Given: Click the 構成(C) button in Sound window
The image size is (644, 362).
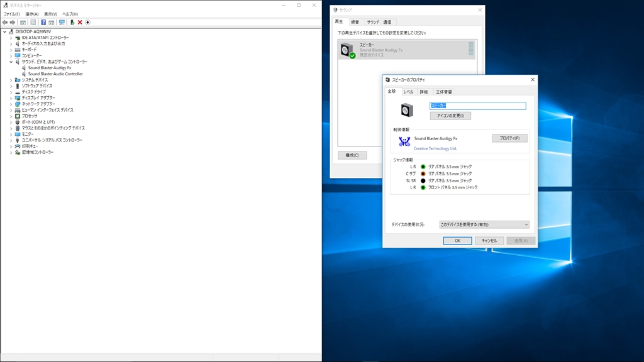Looking at the screenshot, I should 352,156.
